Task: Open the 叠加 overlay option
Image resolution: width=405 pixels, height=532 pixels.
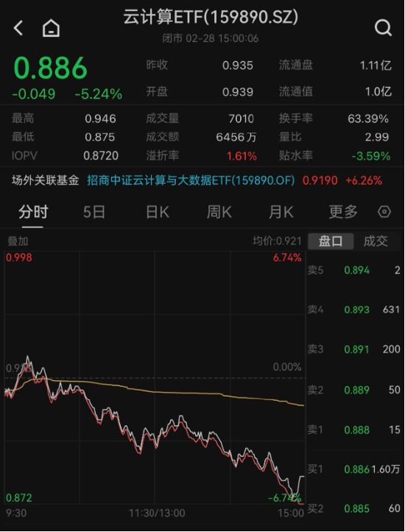Action: 18,241
